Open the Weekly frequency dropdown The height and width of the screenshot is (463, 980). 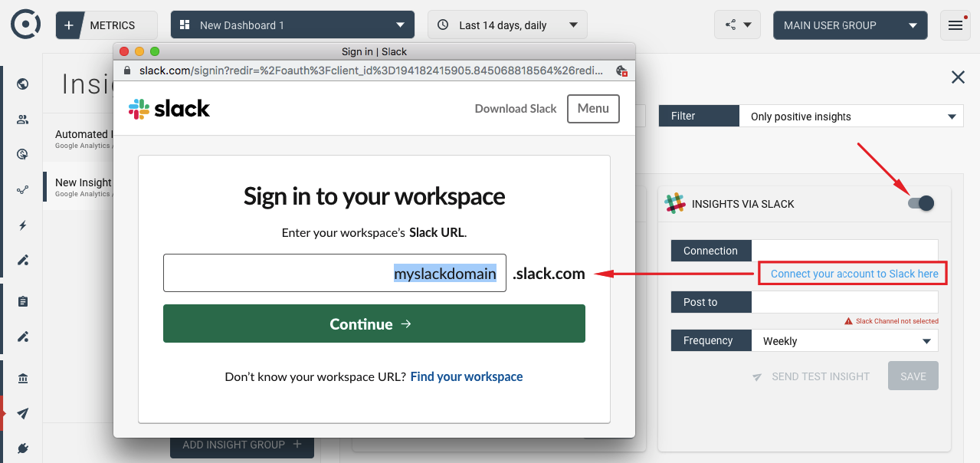(x=845, y=341)
